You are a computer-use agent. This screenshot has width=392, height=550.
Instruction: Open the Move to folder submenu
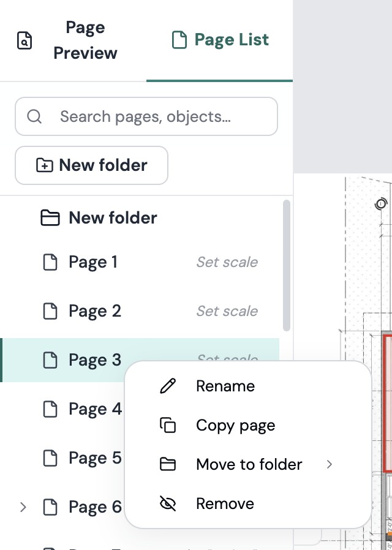(x=247, y=464)
